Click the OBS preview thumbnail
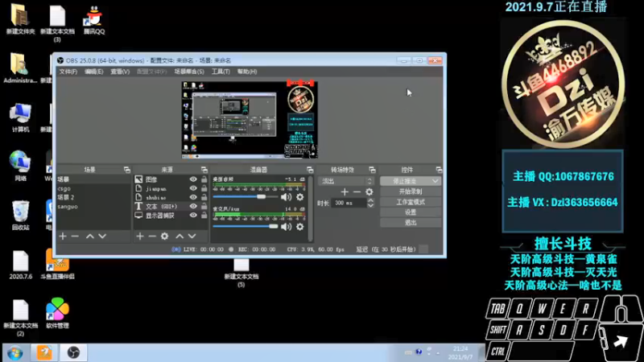Screen dimensions: 644x362 pos(250,120)
